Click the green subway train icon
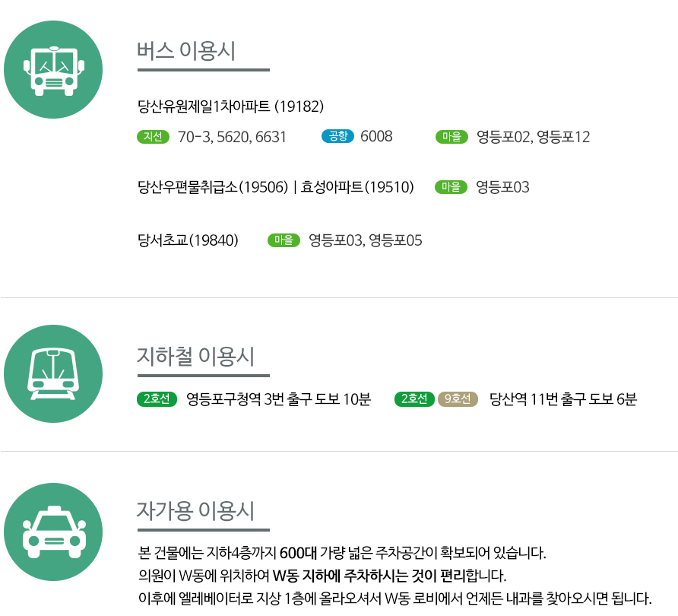This screenshot has height=616, width=678. tap(53, 374)
